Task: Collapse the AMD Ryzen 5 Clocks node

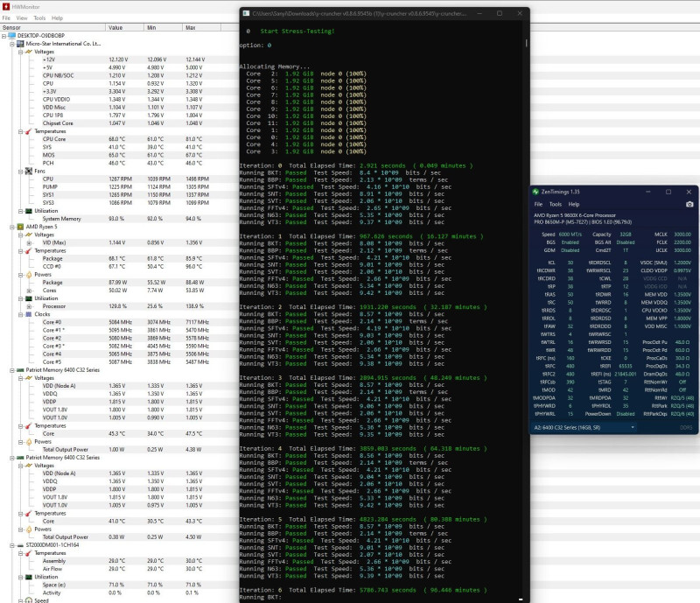Action: click(x=20, y=314)
